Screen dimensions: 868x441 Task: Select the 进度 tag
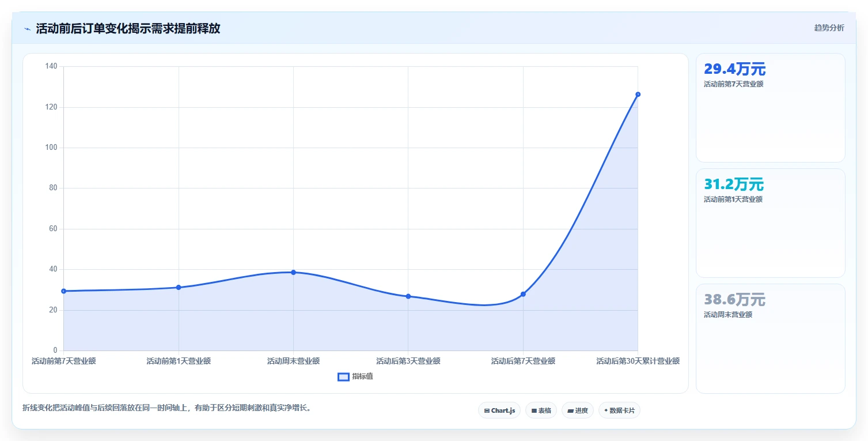point(577,410)
